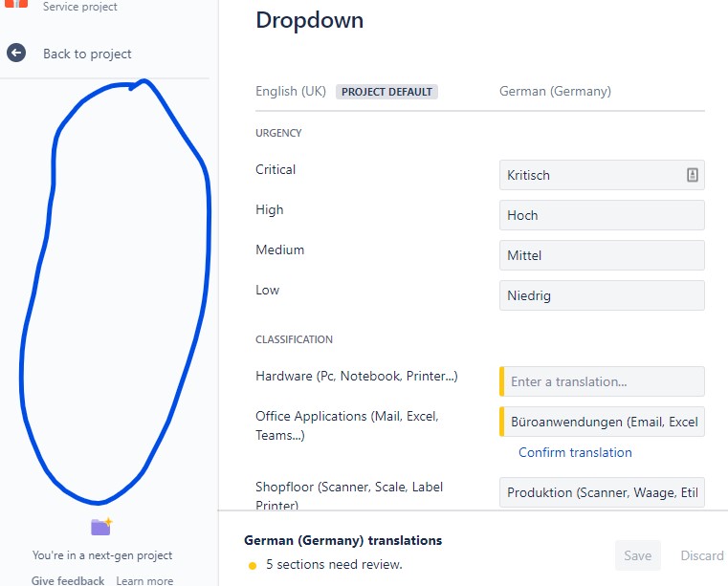
Task: Click the back arrow icon
Action: tap(16, 53)
